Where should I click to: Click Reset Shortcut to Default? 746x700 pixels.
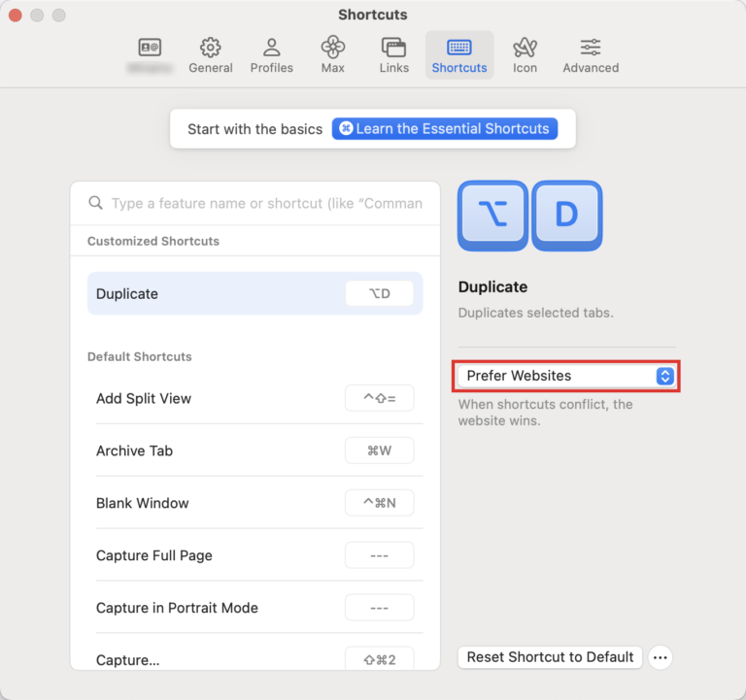click(x=550, y=657)
